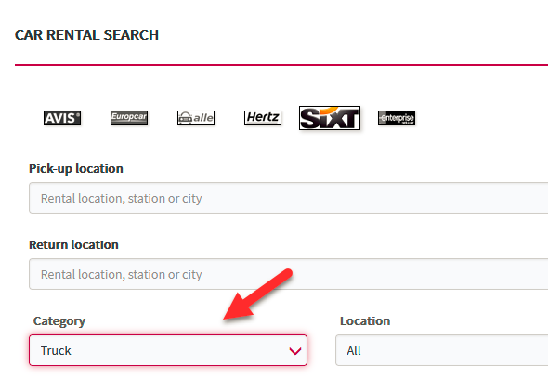The width and height of the screenshot is (548, 392).
Task: Click the 'Category' field label
Action: [x=59, y=321]
